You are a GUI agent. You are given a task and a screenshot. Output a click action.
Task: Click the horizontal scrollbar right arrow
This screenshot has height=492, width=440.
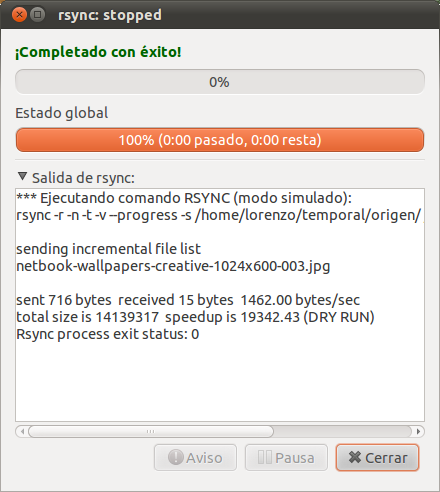pos(418,431)
